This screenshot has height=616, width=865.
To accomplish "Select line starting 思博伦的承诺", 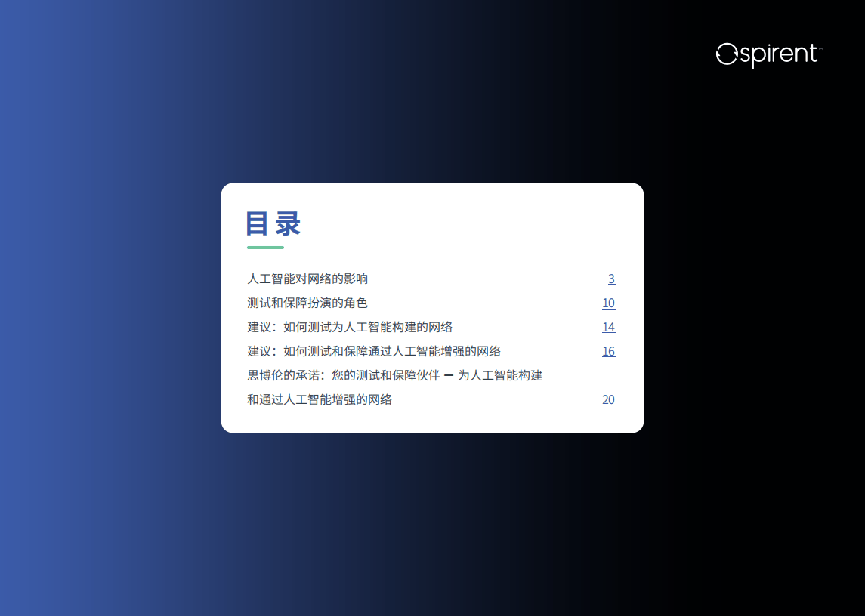I will click(x=394, y=375).
